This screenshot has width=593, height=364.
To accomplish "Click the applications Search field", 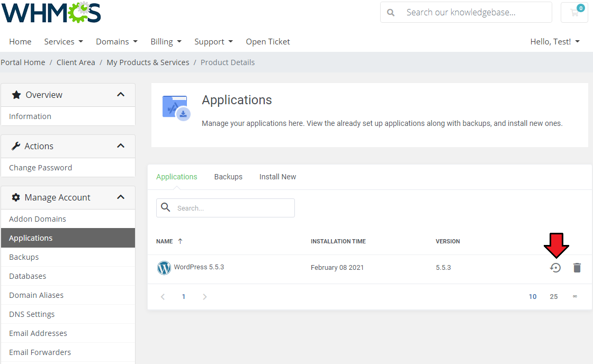I will click(226, 208).
